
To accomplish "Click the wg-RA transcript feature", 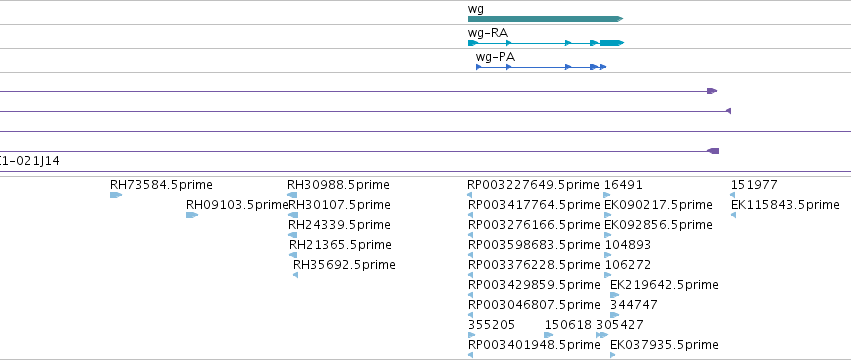I will [x=546, y=43].
